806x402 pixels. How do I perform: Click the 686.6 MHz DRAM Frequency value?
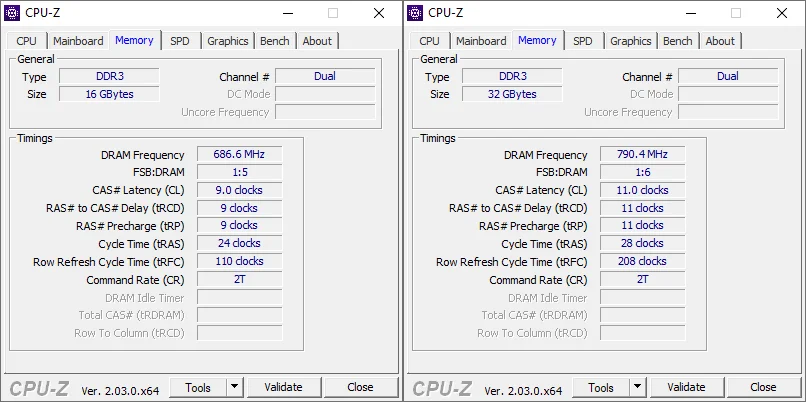(x=240, y=154)
